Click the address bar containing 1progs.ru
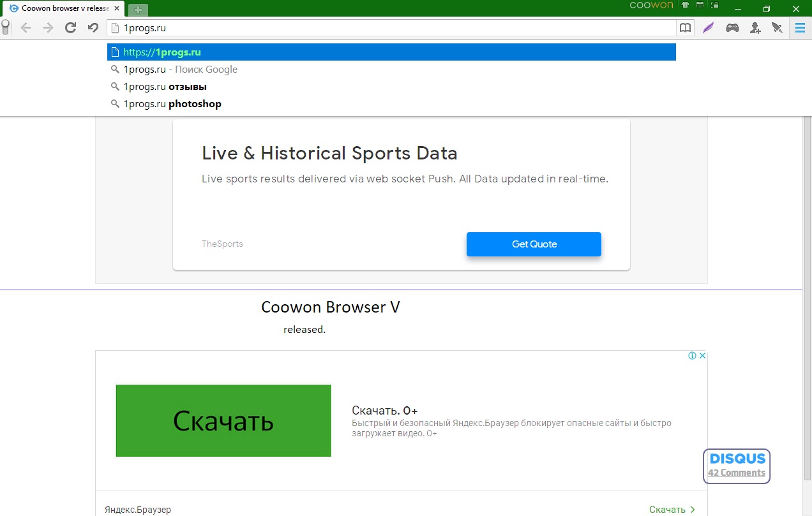Image resolution: width=812 pixels, height=516 pixels. coord(391,27)
